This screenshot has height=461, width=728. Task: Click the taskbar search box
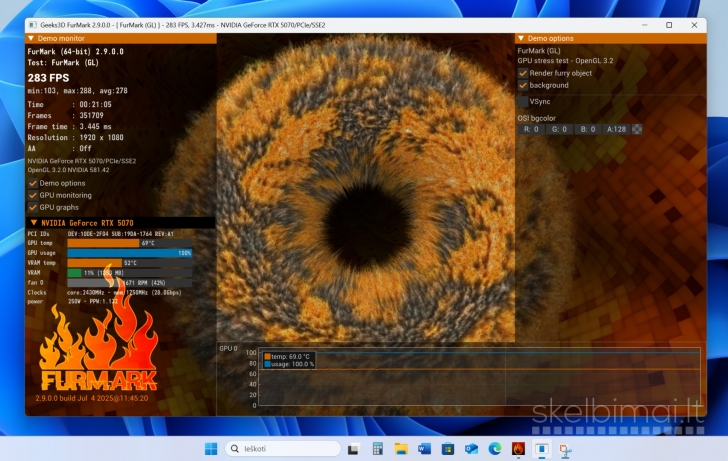click(283, 449)
